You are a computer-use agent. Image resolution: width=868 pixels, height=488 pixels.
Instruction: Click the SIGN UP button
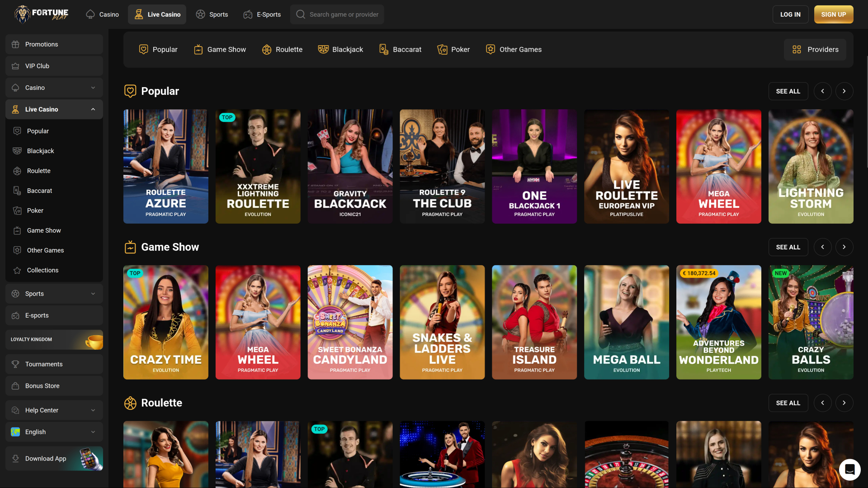[x=833, y=14]
